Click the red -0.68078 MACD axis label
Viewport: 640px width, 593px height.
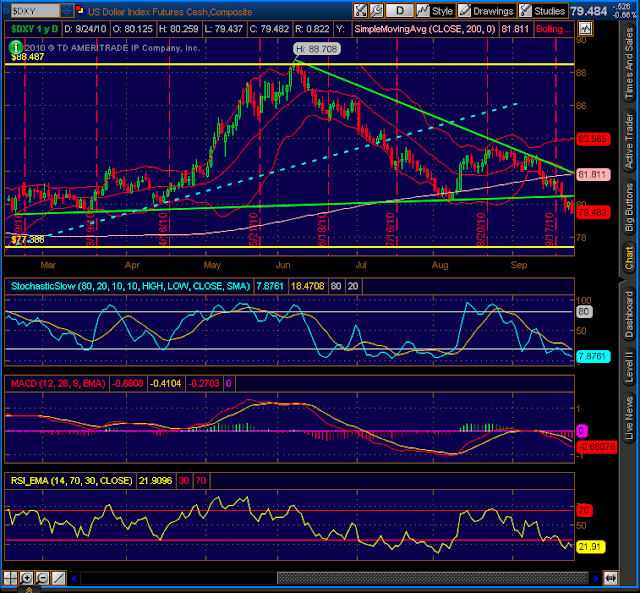(596, 446)
